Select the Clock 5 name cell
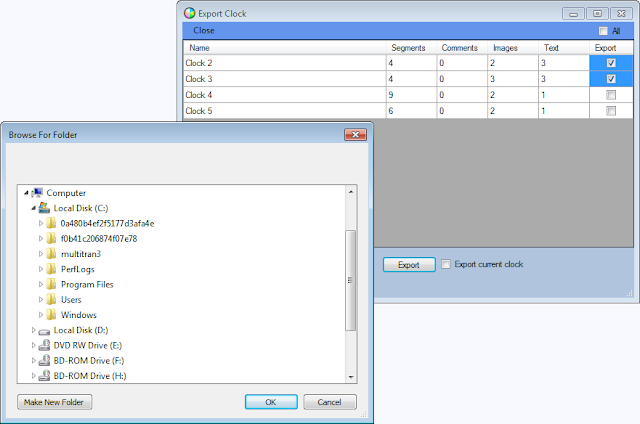 [284, 111]
